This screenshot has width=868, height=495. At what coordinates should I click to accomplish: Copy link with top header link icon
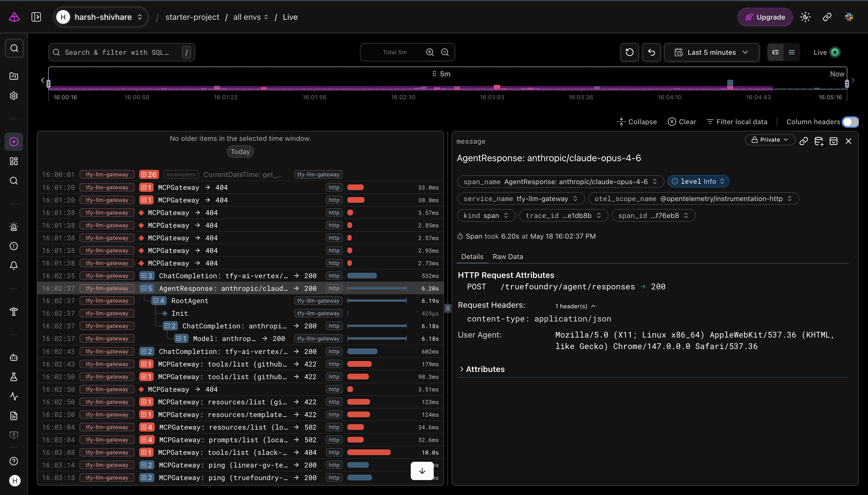coord(827,17)
